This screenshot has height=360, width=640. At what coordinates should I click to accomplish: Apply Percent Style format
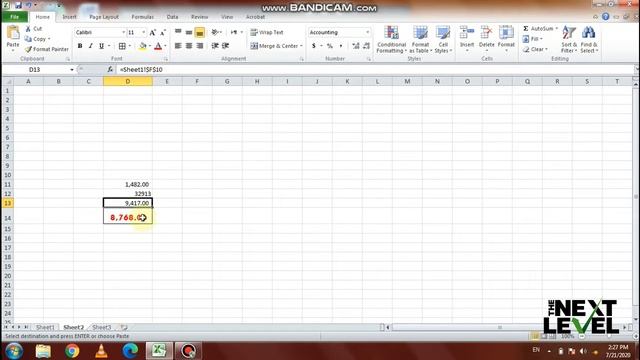(x=330, y=46)
